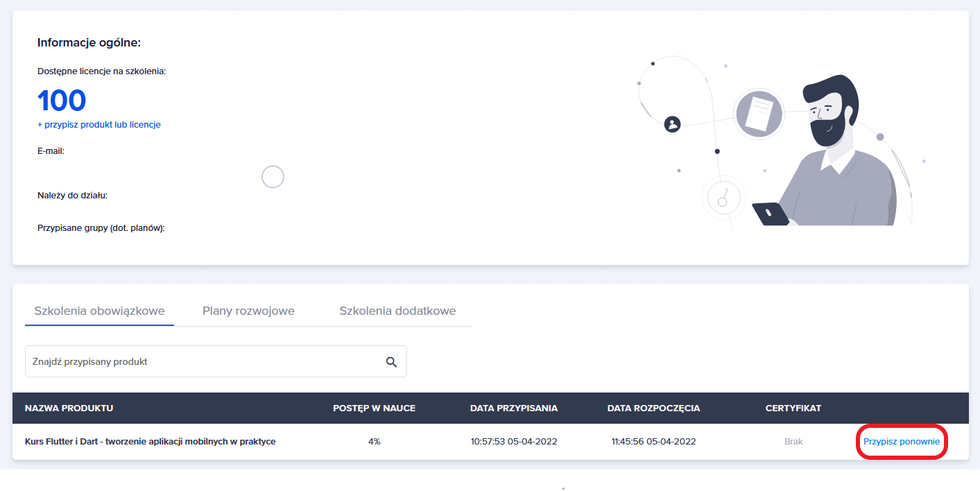Image resolution: width=980 pixels, height=491 pixels.
Task: Click the user avatar icon in the illustration
Action: click(672, 124)
